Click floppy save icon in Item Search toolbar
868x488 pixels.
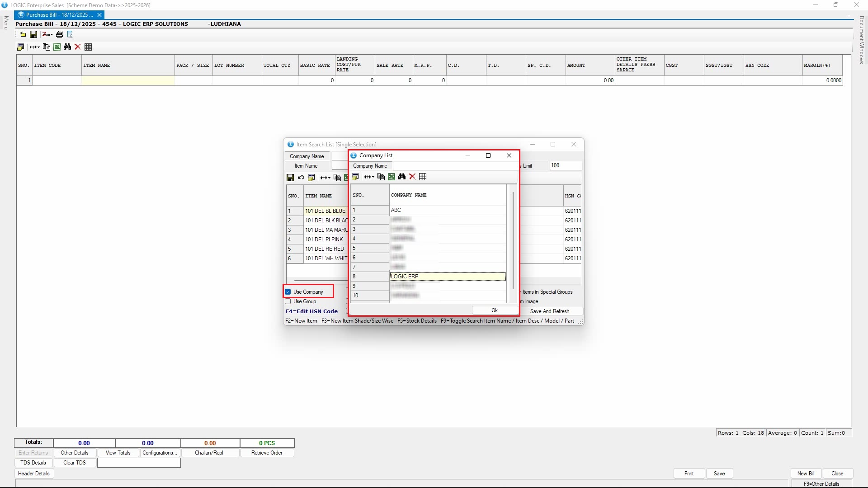click(290, 178)
